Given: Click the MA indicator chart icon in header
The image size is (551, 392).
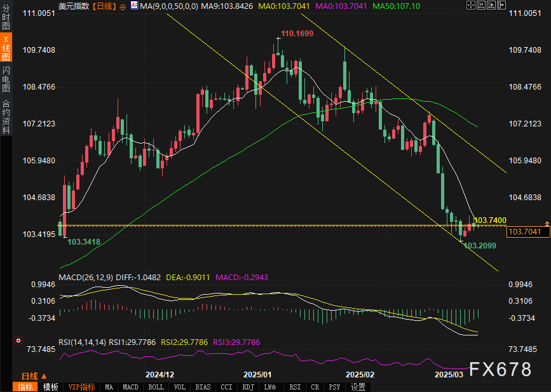Looking at the screenshot, I should point(133,6).
